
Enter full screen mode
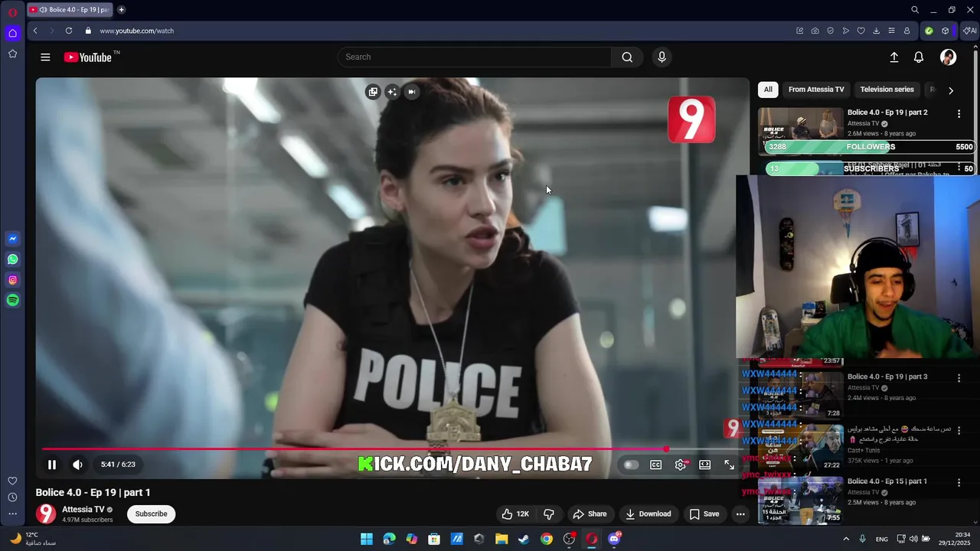click(x=730, y=465)
